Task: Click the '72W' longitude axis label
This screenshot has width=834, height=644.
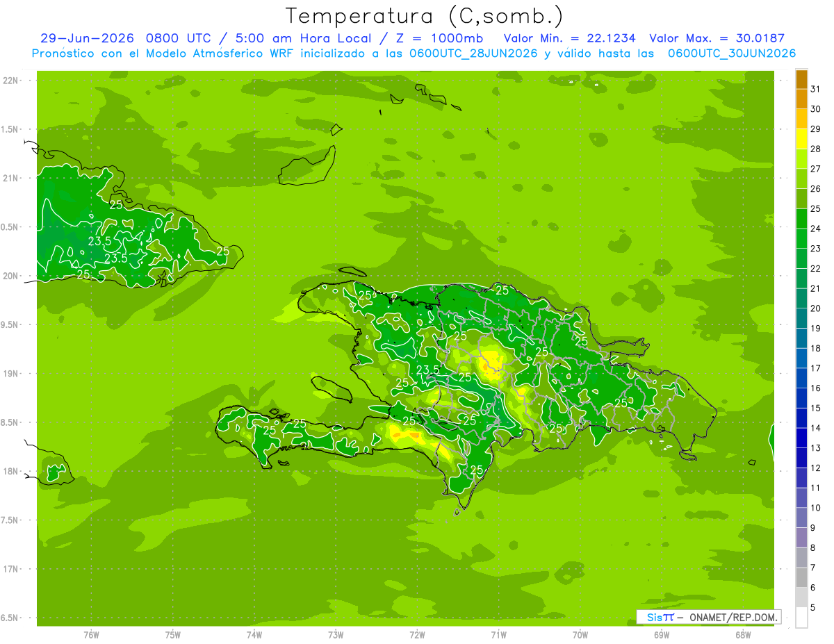Action: (417, 634)
